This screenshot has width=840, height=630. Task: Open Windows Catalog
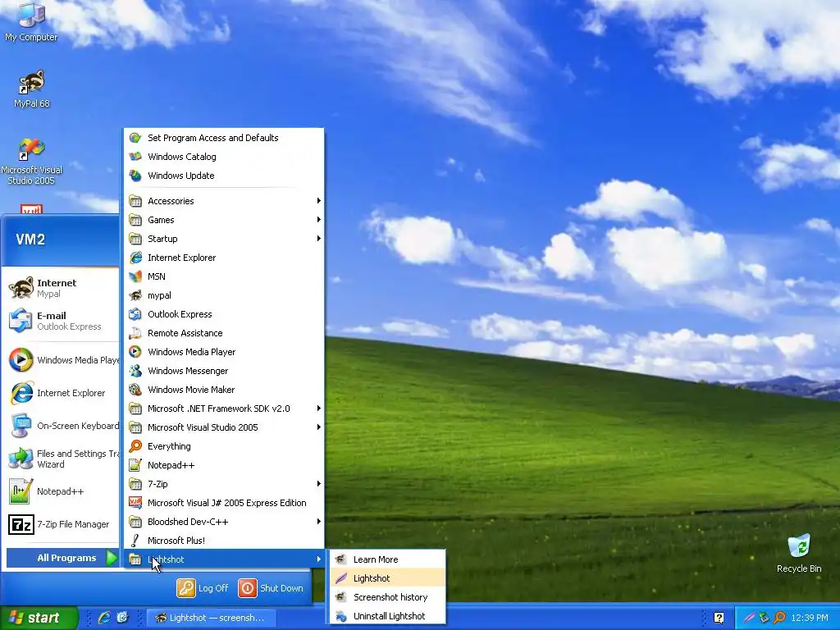(224, 157)
